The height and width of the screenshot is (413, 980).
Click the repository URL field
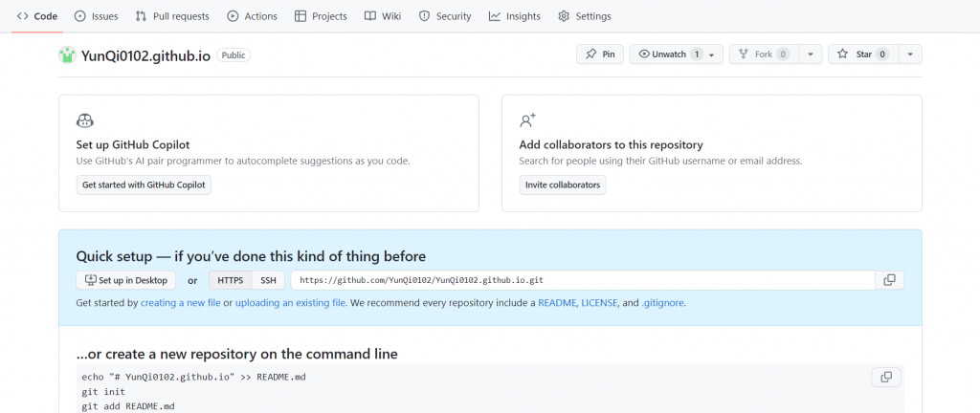(583, 280)
